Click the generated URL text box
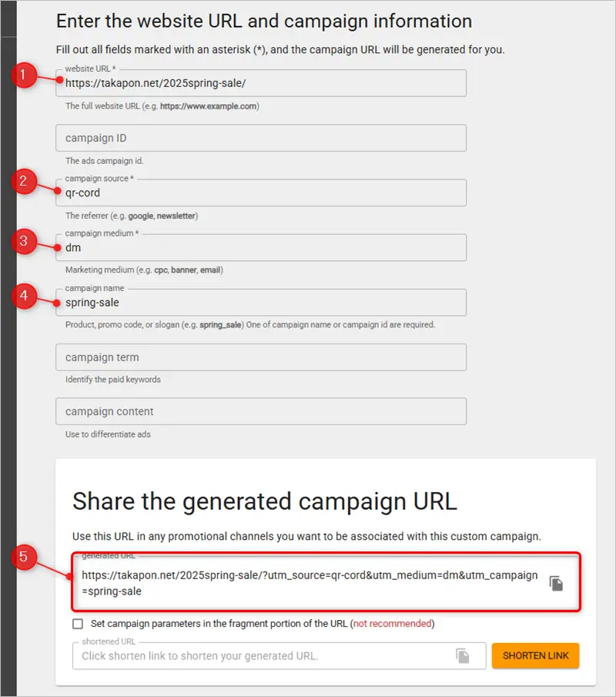The width and height of the screenshot is (616, 697). click(308, 584)
